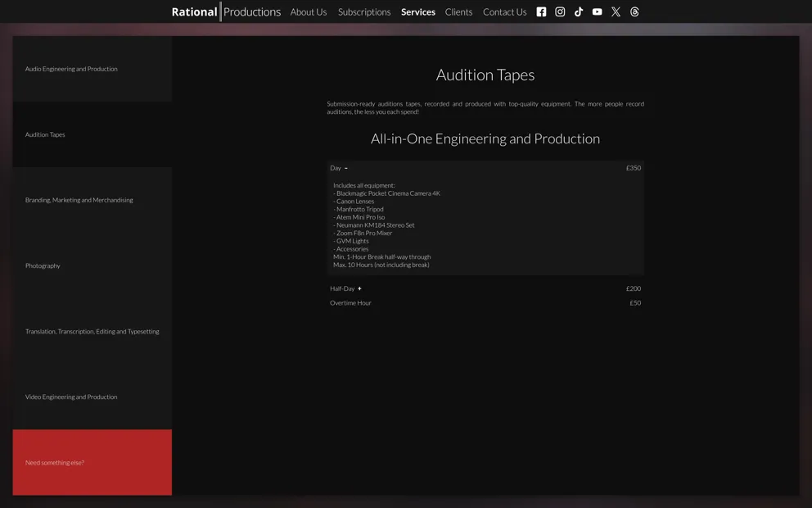Select the Audition Tapes sidebar item

coord(92,134)
